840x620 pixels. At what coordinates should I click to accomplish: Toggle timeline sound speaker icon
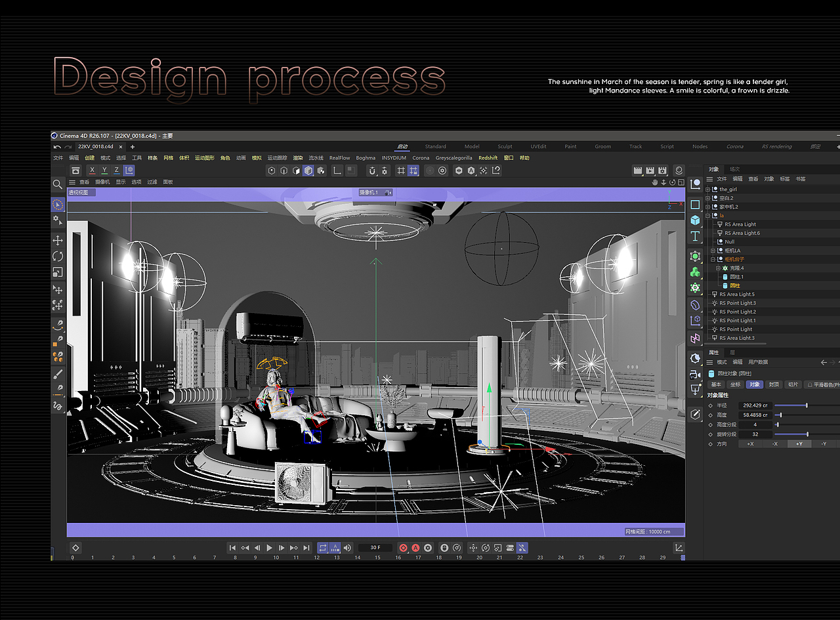(347, 548)
